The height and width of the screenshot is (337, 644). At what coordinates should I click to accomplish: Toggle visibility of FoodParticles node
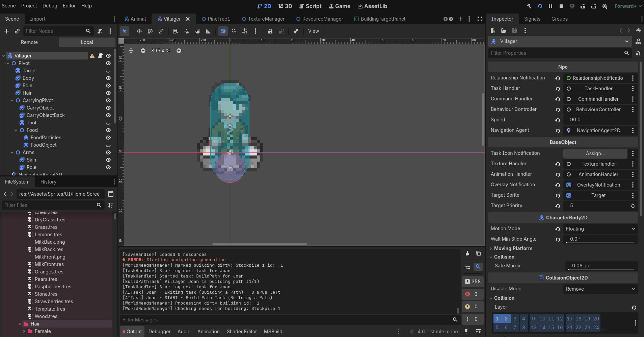[x=108, y=138]
